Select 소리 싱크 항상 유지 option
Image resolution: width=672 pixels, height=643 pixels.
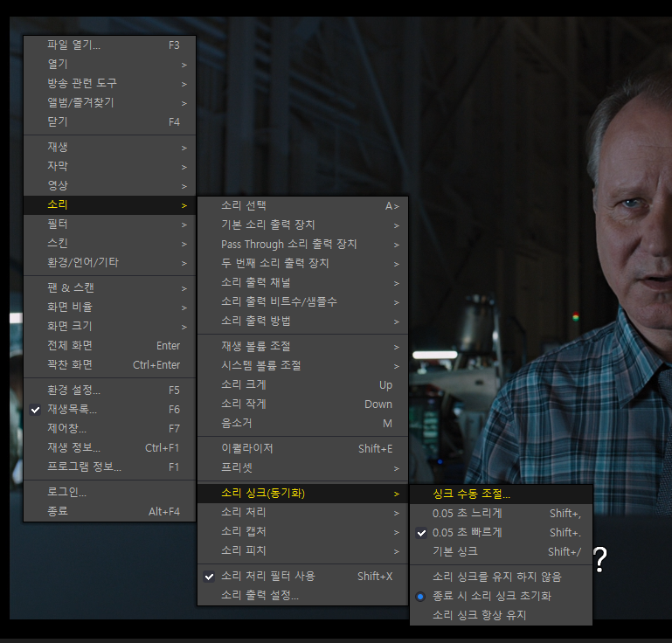coord(501,616)
